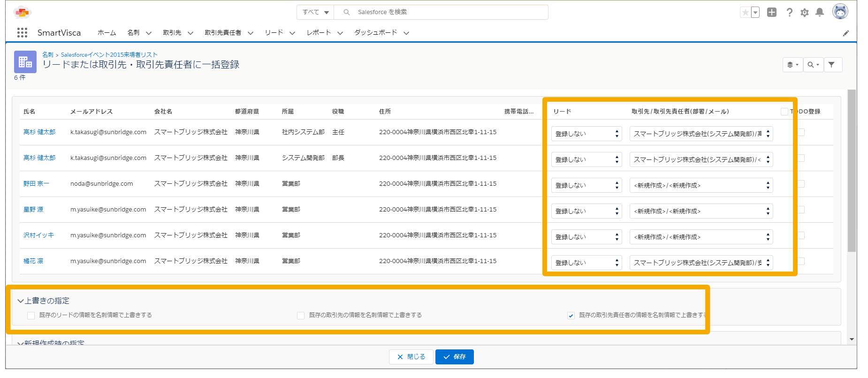The width and height of the screenshot is (868, 378).
Task: Open リード dropdown for システム開発部 row
Action: click(x=586, y=159)
